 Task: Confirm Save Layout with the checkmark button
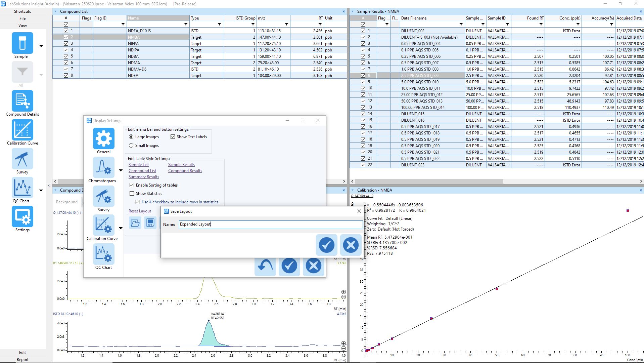coord(326,245)
